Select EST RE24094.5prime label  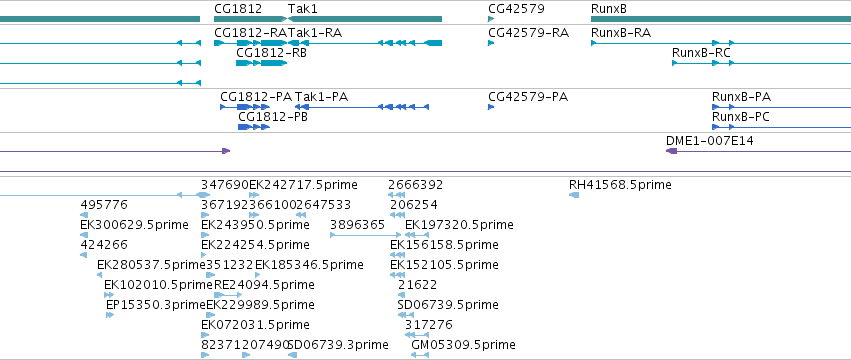pyautogui.click(x=264, y=285)
